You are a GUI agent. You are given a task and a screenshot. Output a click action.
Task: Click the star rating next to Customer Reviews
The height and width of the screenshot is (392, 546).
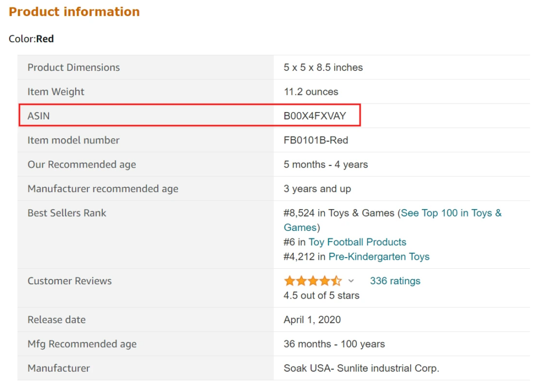click(314, 281)
